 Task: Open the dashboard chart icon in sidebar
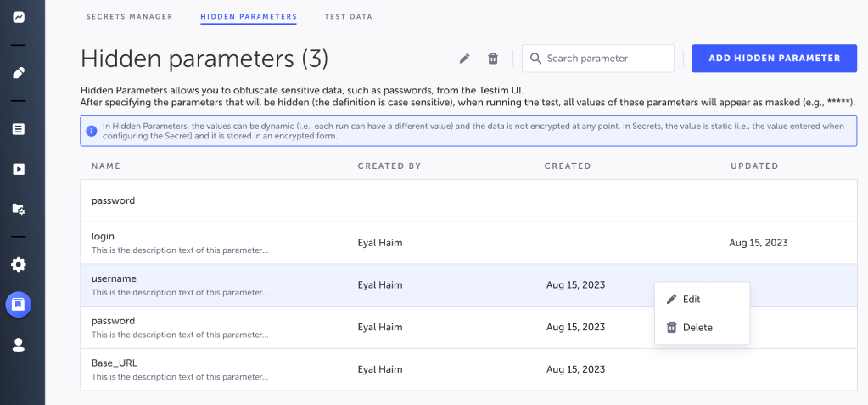[x=19, y=17]
